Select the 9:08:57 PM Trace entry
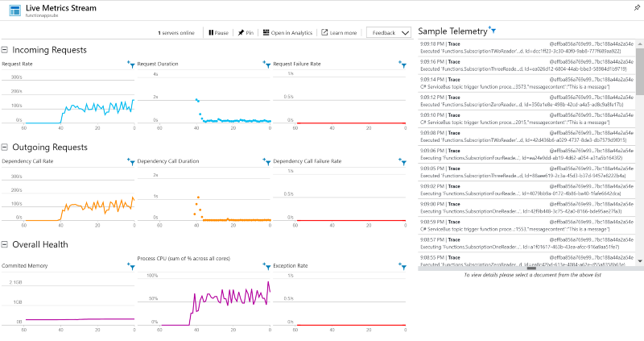This screenshot has height=341, width=644. point(526,243)
